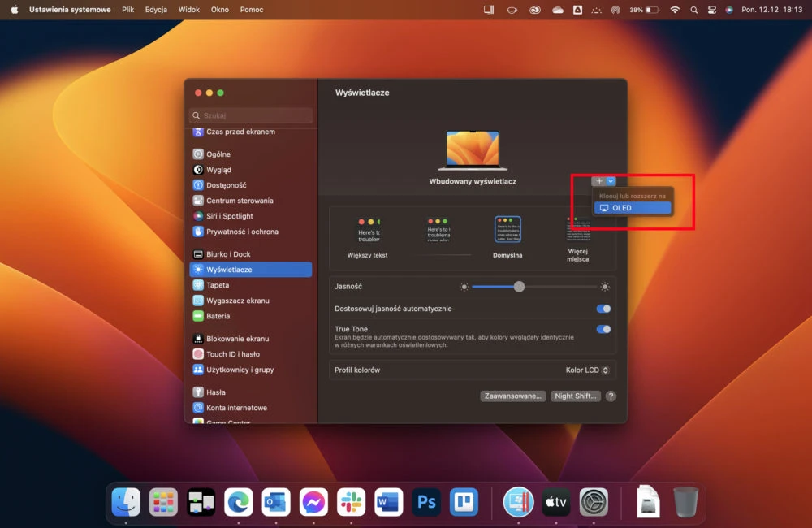Open the Messenger app in Dock
This screenshot has width=812, height=528.
tap(313, 501)
